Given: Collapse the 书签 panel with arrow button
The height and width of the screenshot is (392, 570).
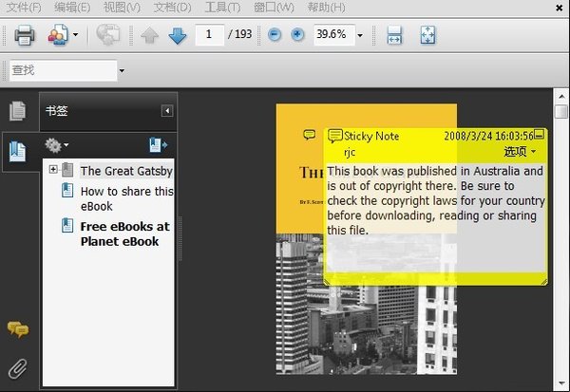Looking at the screenshot, I should pos(167,111).
